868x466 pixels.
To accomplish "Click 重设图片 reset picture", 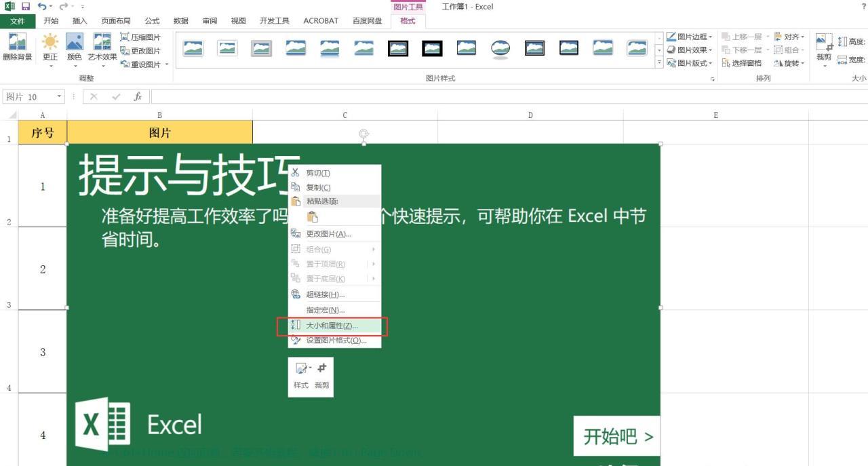I will (x=140, y=64).
